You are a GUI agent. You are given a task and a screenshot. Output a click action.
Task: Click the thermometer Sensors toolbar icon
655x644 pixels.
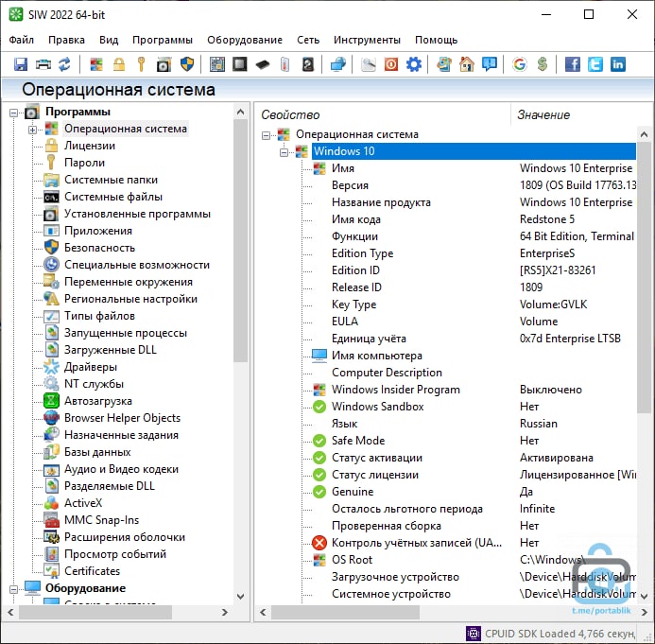(284, 64)
